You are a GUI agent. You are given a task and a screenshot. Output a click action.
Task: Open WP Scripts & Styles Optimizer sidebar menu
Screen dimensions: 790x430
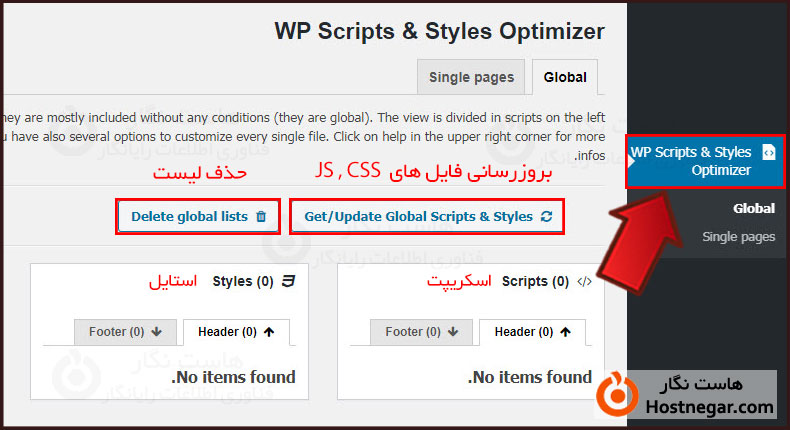(x=704, y=161)
